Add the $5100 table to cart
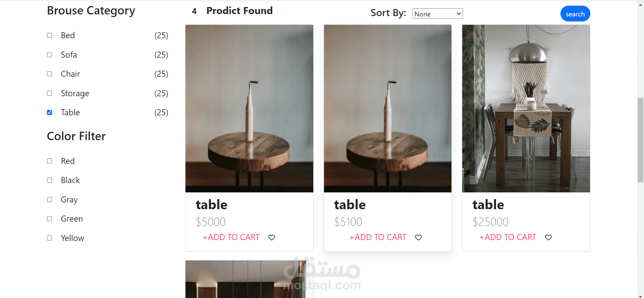 point(378,237)
